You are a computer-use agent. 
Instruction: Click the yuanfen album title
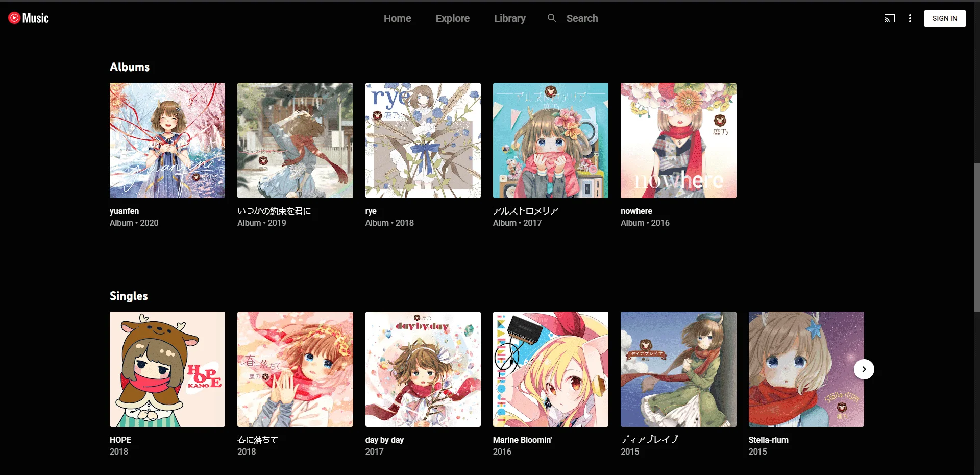tap(124, 211)
